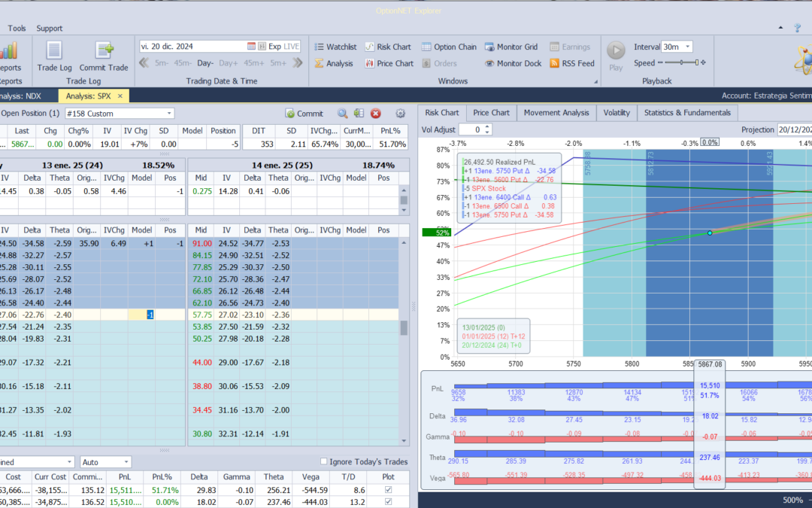Click the Commit button in position toolbar
812x508 pixels.
coord(304,114)
